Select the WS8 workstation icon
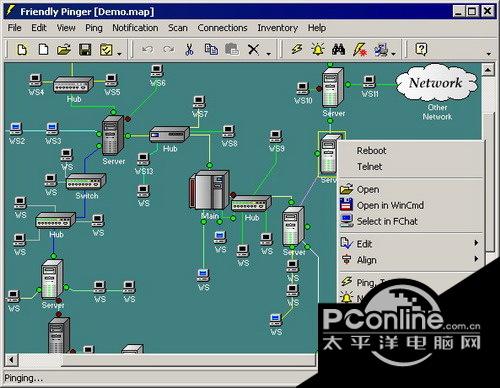The image size is (500, 388). [x=229, y=131]
